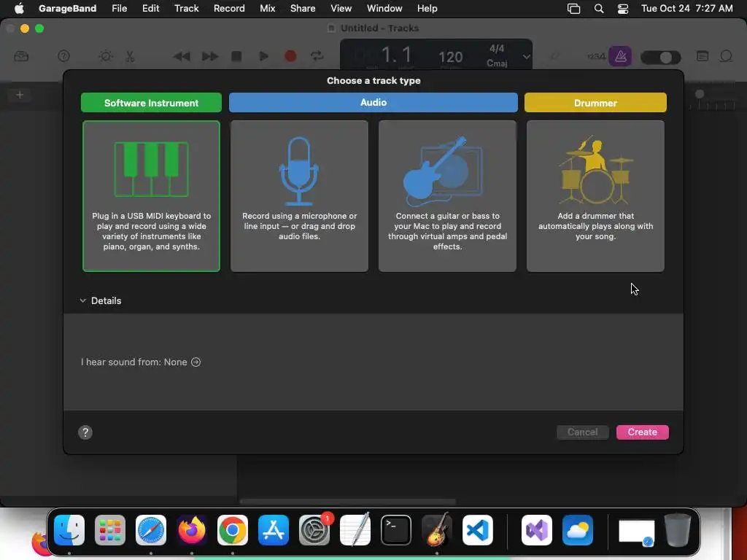Open Control Center in the menu bar

[x=623, y=9]
